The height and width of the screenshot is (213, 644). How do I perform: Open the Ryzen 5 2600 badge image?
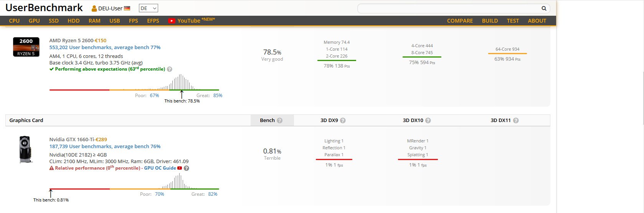click(x=26, y=47)
